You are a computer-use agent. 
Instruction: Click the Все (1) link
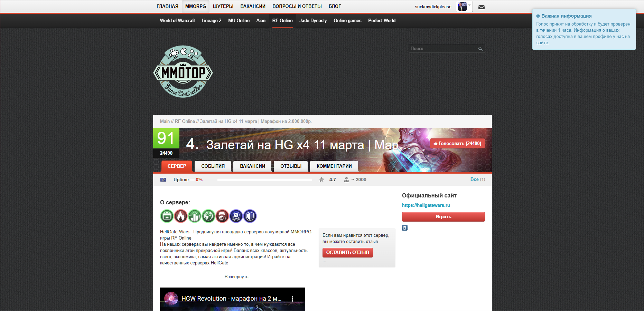point(478,179)
